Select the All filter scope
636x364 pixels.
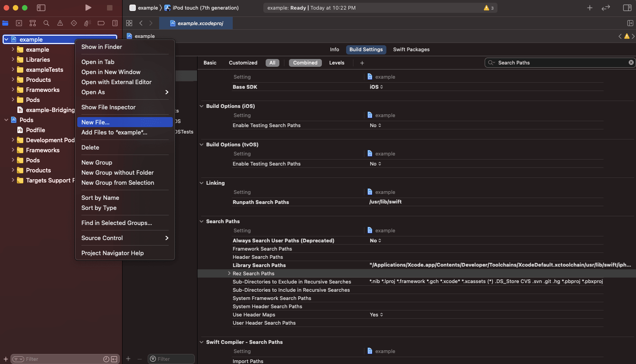click(x=273, y=63)
